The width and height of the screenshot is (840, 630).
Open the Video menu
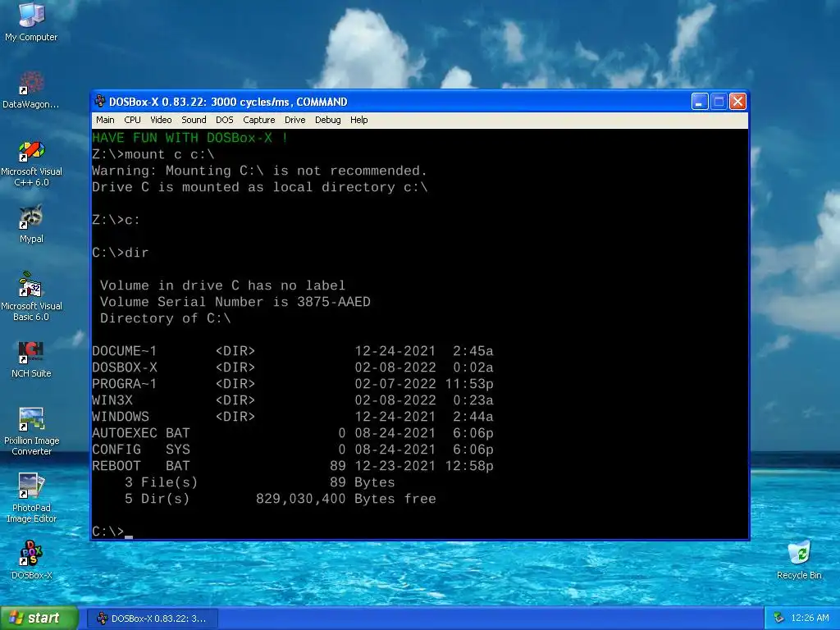tap(161, 120)
